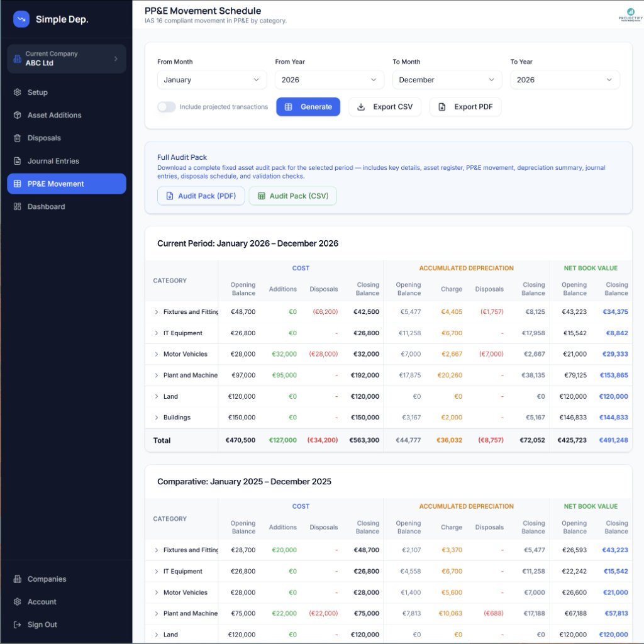Expand IT Equipment row in Current Period table
Image resolution: width=644 pixels, height=644 pixels.
tap(157, 333)
